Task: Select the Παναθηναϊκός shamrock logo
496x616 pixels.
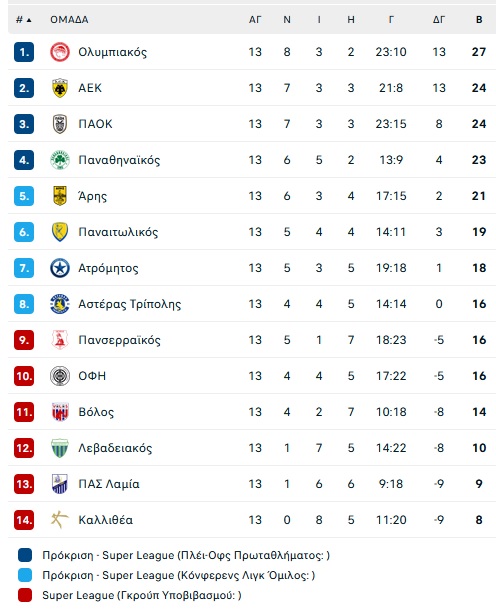Action: point(60,160)
